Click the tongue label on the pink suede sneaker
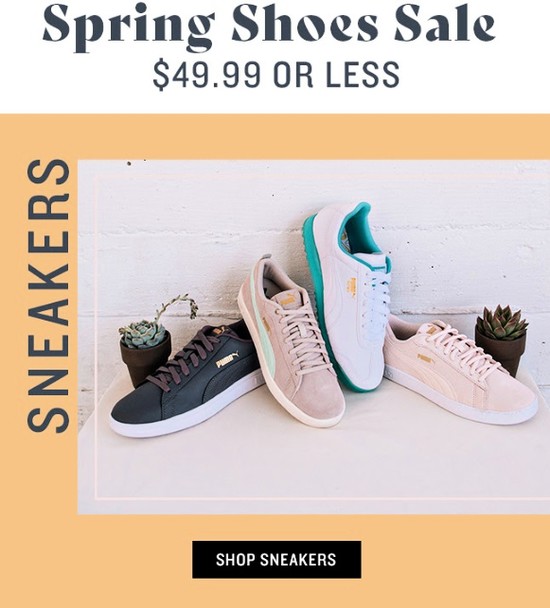550x608 pixels. [x=286, y=300]
